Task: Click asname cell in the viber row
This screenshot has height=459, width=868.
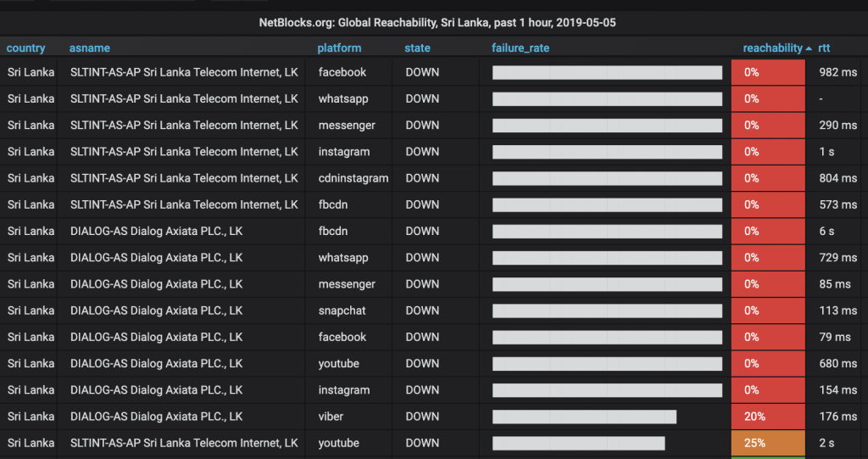Action: point(156,417)
